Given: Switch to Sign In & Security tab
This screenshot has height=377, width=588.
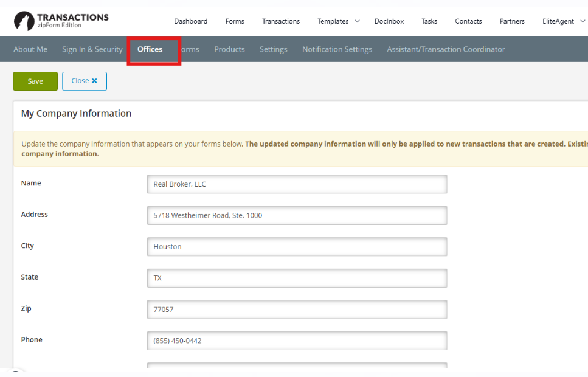Looking at the screenshot, I should (92, 49).
